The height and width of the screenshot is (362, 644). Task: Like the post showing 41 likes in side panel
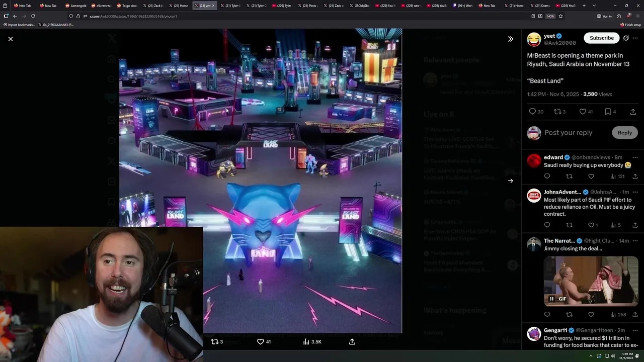pyautogui.click(x=586, y=112)
